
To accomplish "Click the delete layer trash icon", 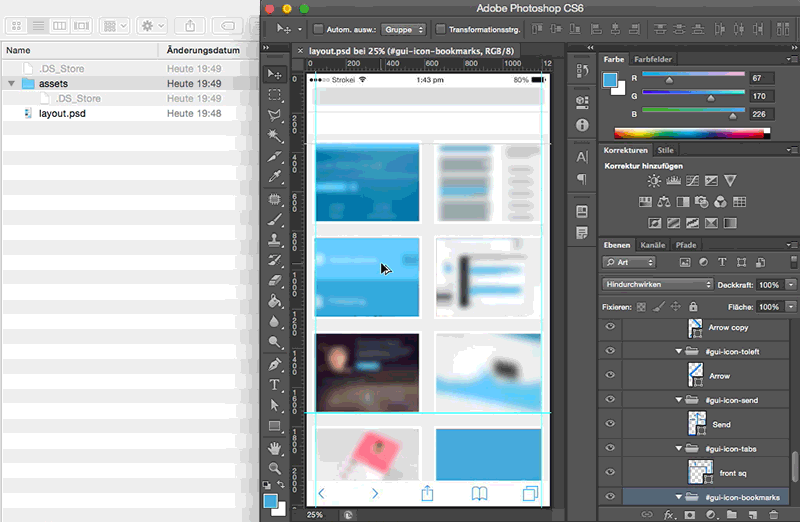I will (x=773, y=514).
